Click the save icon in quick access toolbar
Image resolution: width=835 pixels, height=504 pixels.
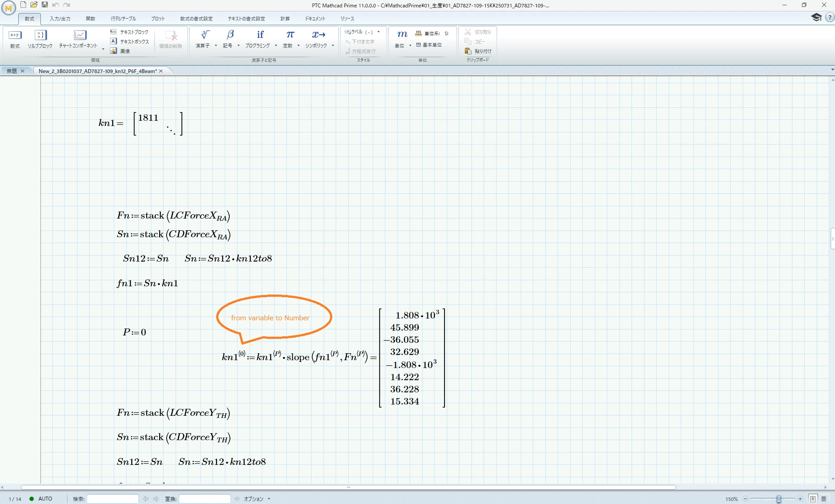[x=44, y=5]
